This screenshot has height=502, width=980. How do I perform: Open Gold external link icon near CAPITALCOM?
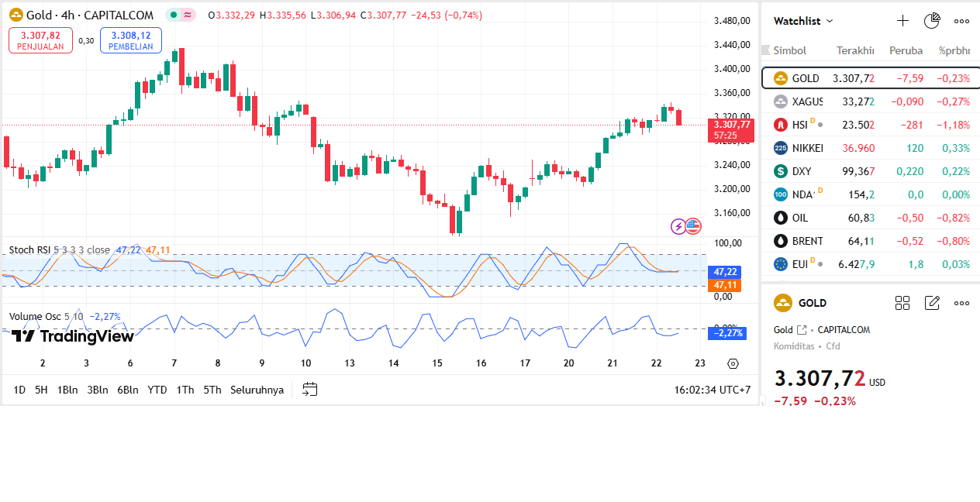(x=802, y=330)
